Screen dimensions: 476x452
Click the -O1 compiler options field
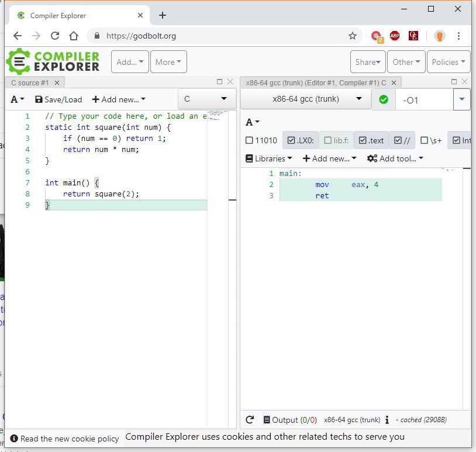click(x=424, y=99)
